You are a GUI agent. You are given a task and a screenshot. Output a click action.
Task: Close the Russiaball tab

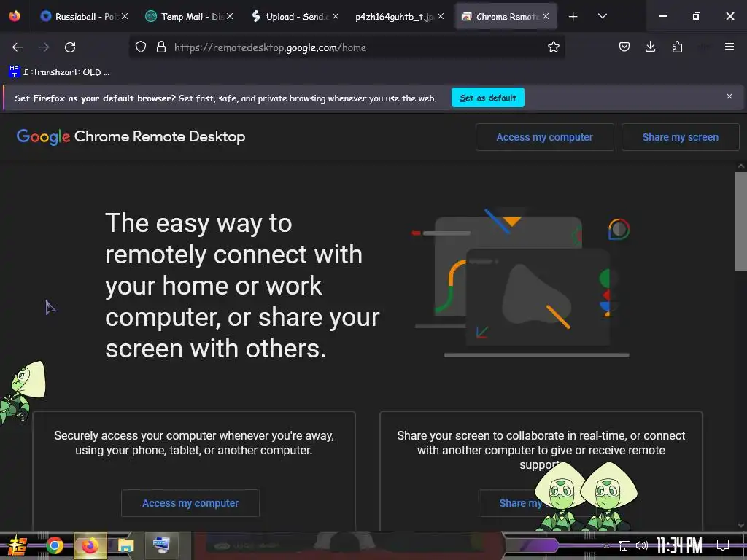tap(125, 16)
